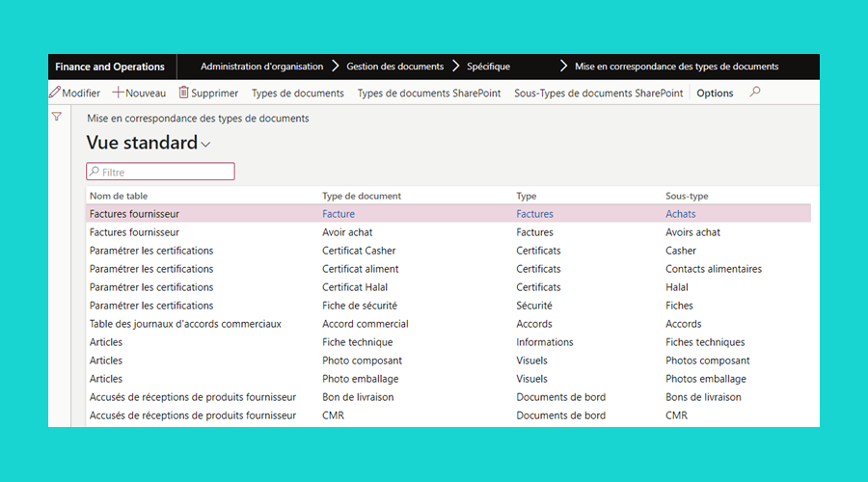Viewport: 868px width, 482px height.
Task: Select the Fiche technique cell
Action: [x=357, y=342]
